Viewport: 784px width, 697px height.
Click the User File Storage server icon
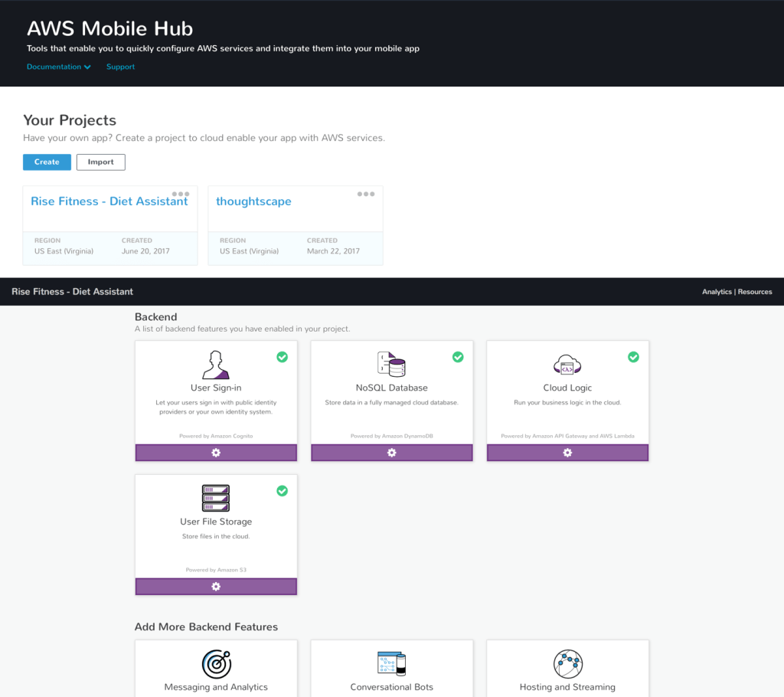pyautogui.click(x=216, y=498)
